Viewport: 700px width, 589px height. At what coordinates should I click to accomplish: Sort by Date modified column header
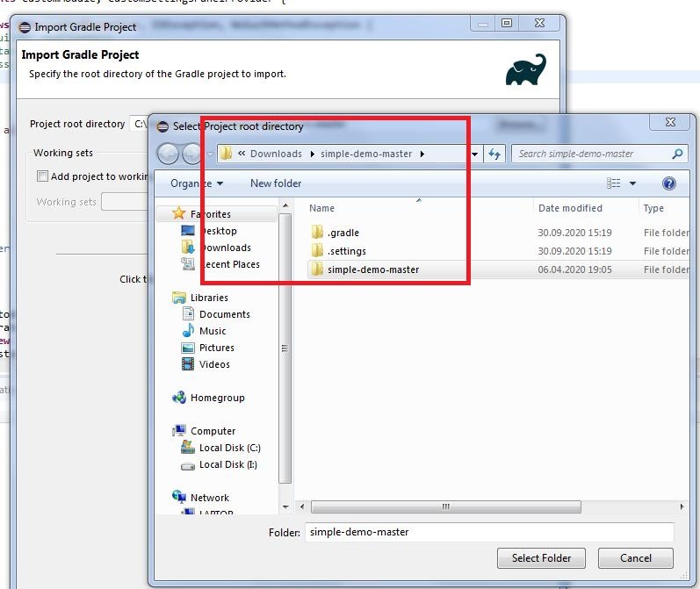pos(570,208)
